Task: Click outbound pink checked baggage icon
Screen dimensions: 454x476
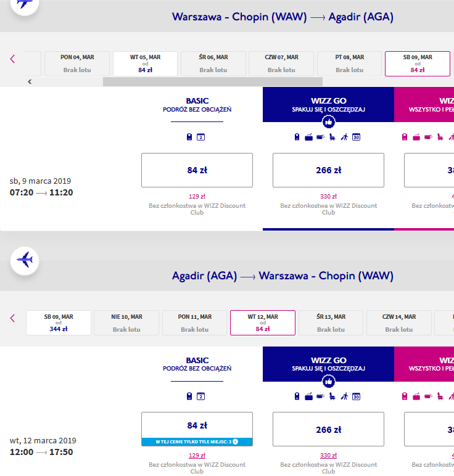Action: 428,137
